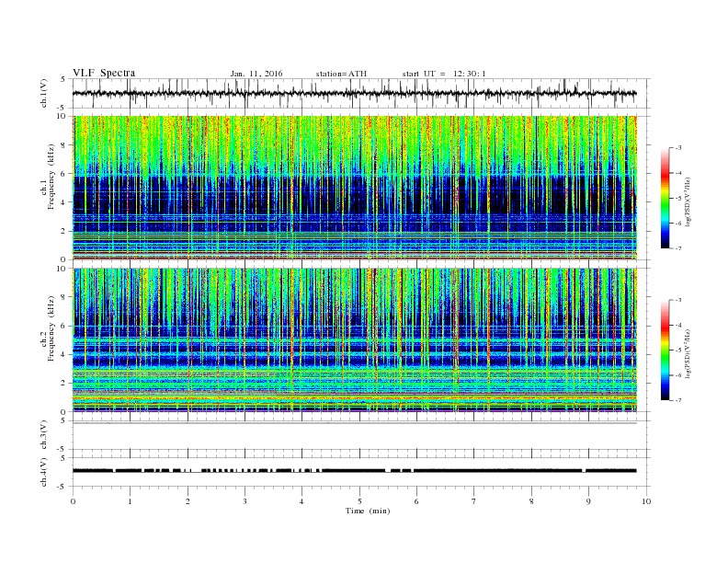Screen dimensions: 728x563
Task: Click the 'Jan. 11, 2016' date label
Action: point(256,74)
